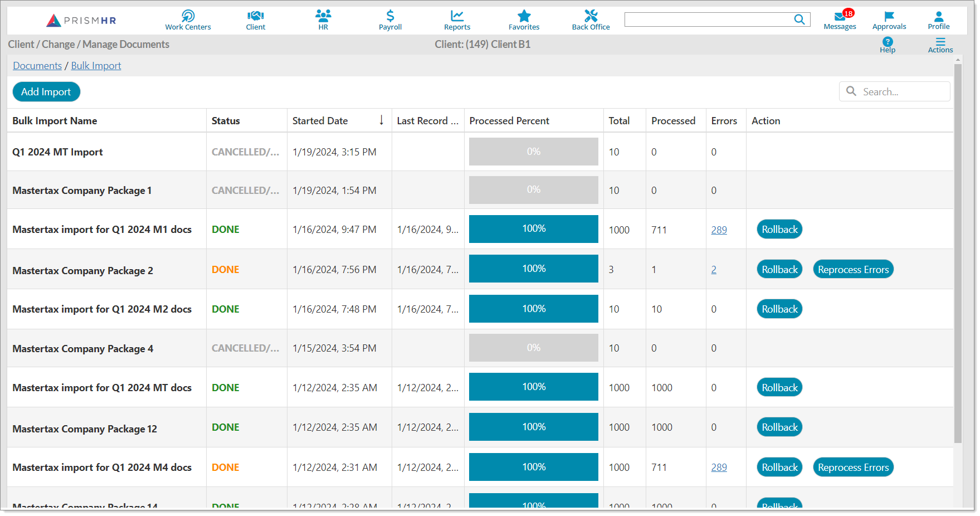Click started date 1/15/2024, 3:54 PM

[334, 348]
